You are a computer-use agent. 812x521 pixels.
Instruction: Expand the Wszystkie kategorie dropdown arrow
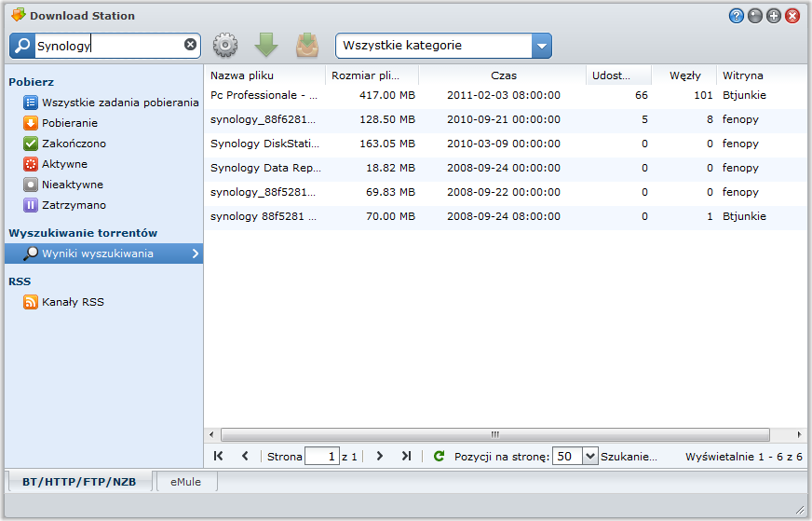coord(542,46)
